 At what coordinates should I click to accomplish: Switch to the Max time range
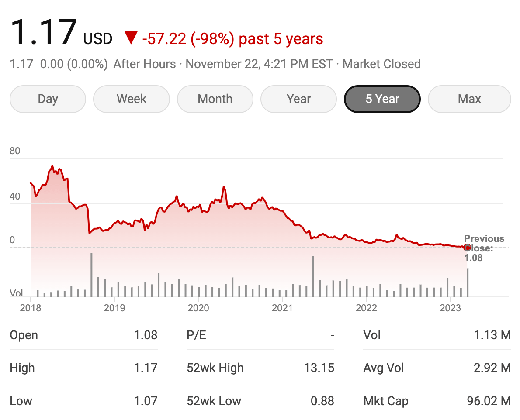point(469,99)
